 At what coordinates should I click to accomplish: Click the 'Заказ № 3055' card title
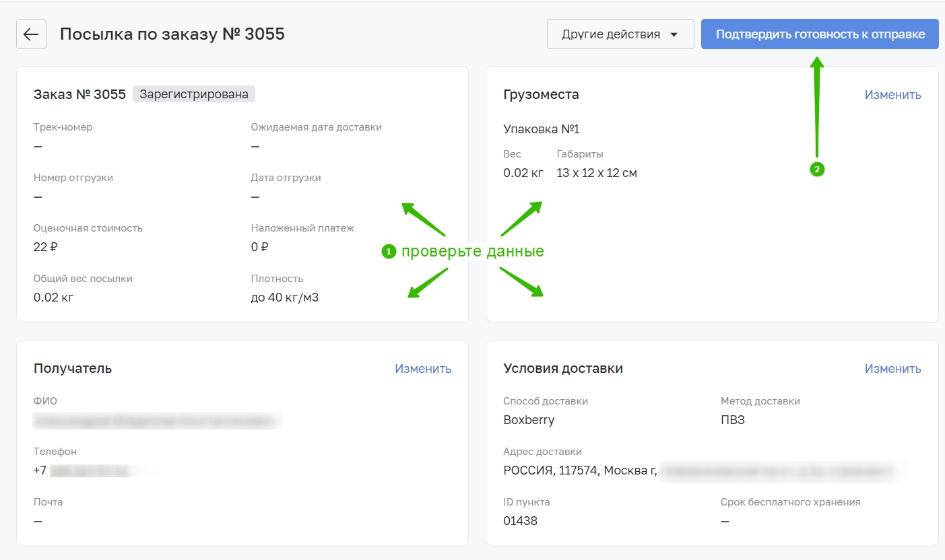click(79, 95)
